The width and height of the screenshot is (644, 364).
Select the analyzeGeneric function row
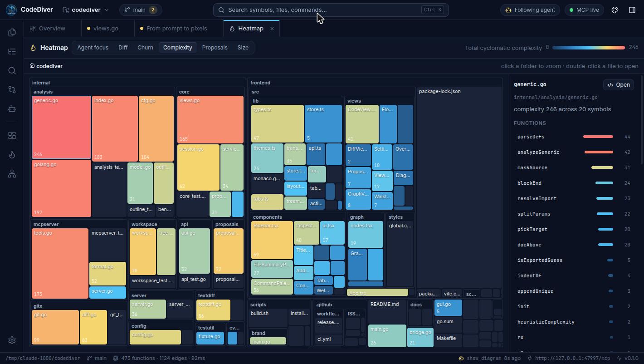[x=574, y=152]
